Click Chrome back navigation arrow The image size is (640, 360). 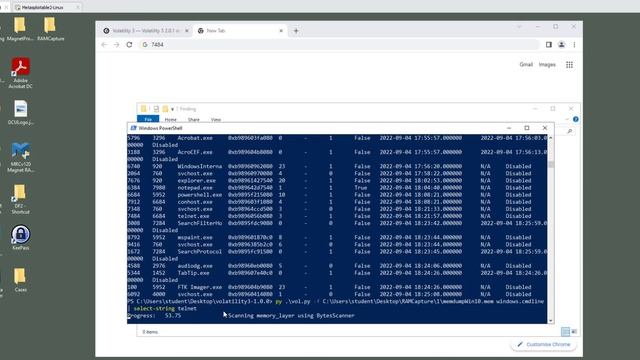tap(104, 44)
